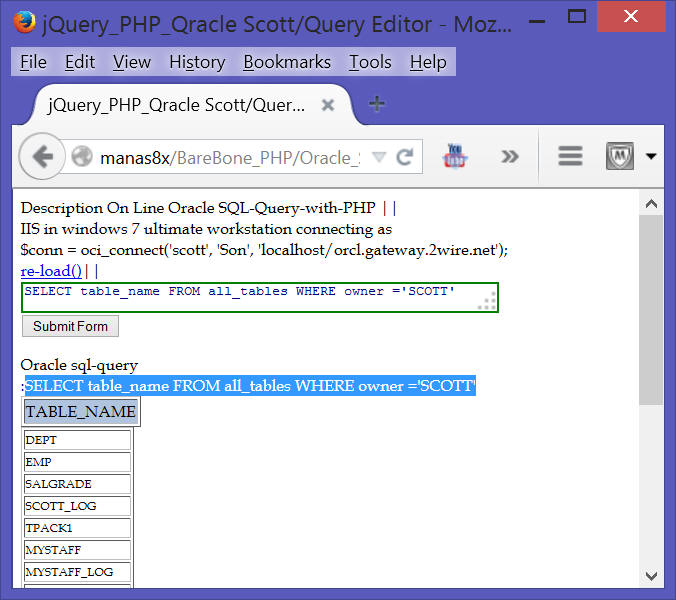
Task: Select the SCOTT_LOG table row
Action: point(78,506)
